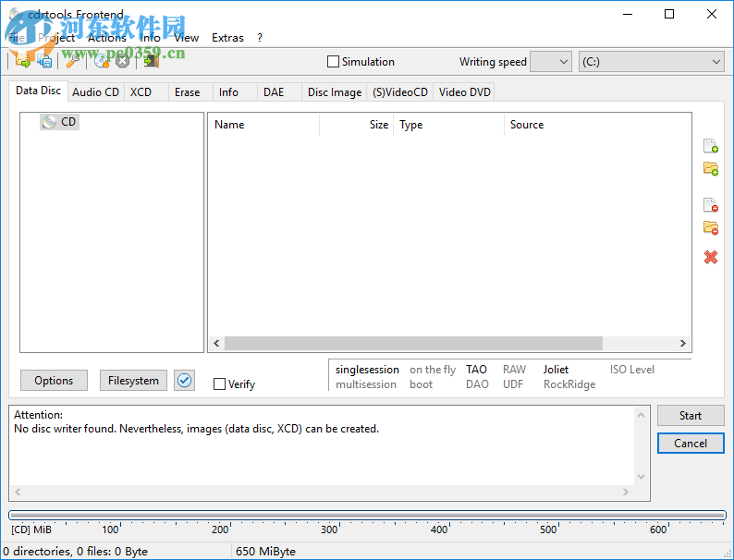Click file list scroll right arrow
The width and height of the screenshot is (734, 560).
pos(683,343)
